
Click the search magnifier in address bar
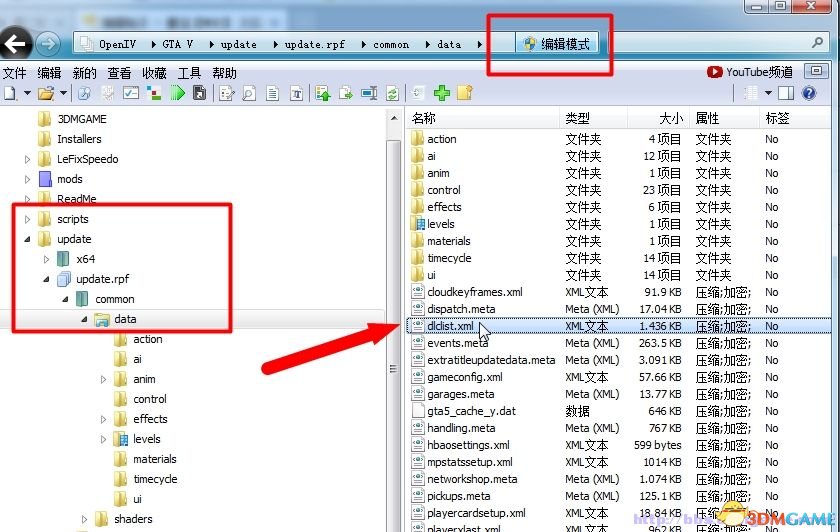pyautogui.click(x=818, y=42)
